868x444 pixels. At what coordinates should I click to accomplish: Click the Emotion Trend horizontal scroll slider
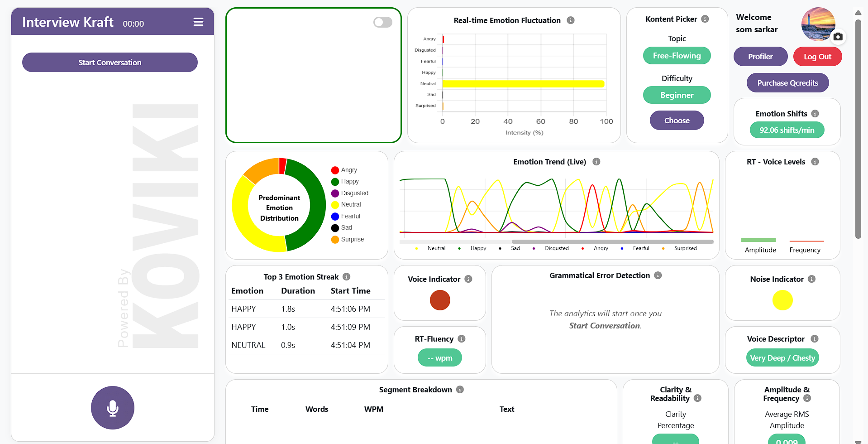[612, 242]
